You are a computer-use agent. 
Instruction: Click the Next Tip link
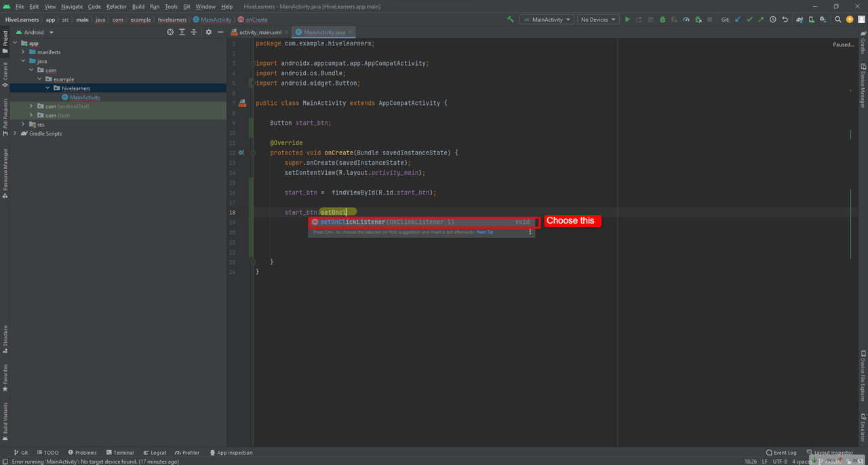click(x=485, y=232)
